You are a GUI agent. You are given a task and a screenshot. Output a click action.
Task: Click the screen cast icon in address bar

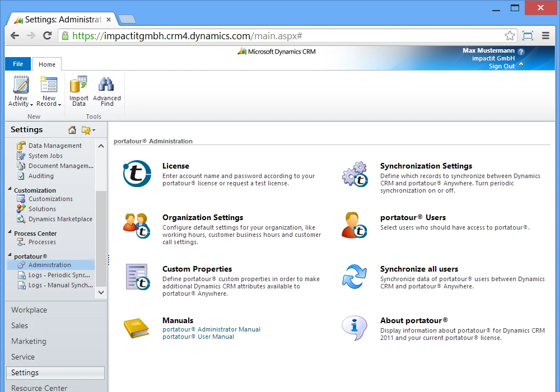[x=528, y=36]
